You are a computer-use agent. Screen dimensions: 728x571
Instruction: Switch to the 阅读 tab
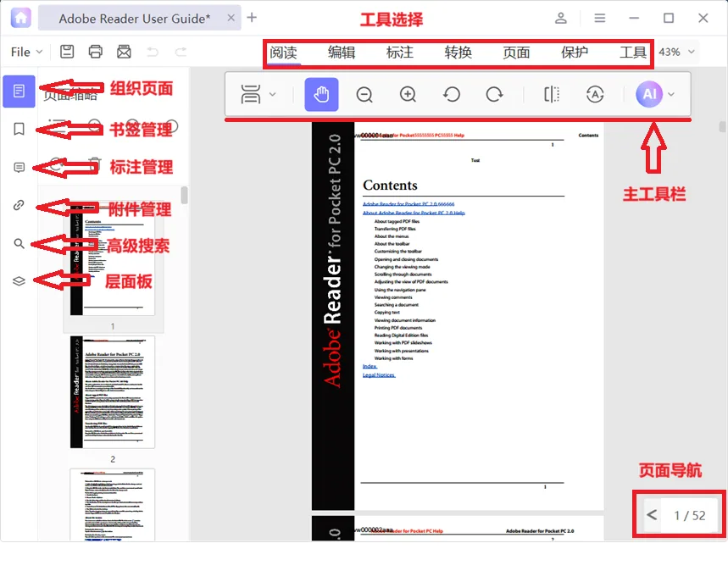coord(284,53)
